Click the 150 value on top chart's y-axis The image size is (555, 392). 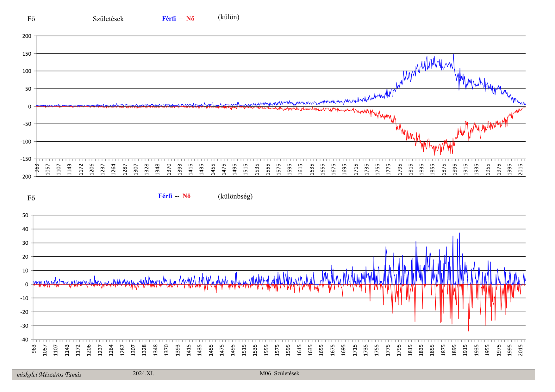(27, 54)
